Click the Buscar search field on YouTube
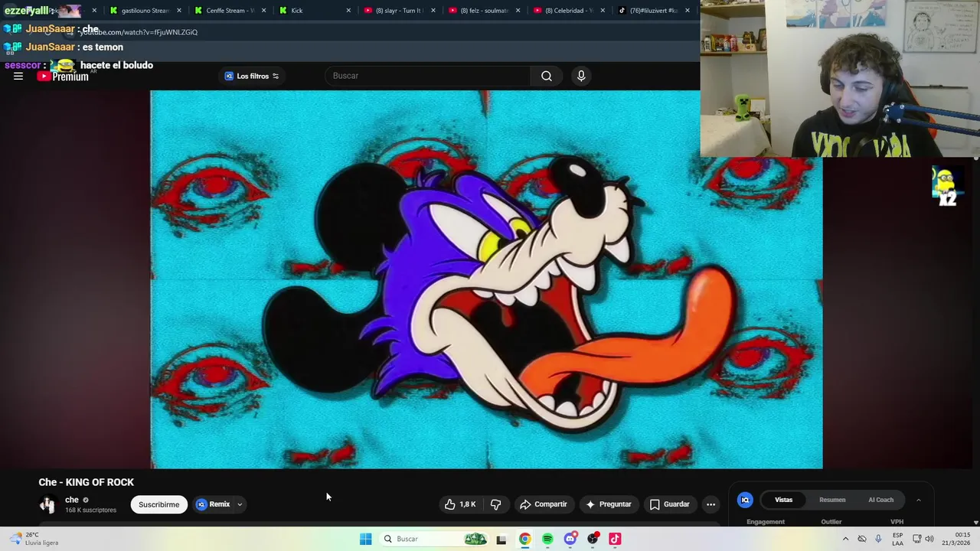 click(427, 76)
